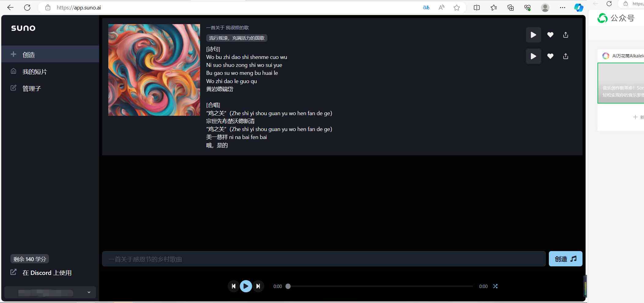Image resolution: width=644 pixels, height=303 pixels.
Task: Share the first song version
Action: pyautogui.click(x=566, y=35)
